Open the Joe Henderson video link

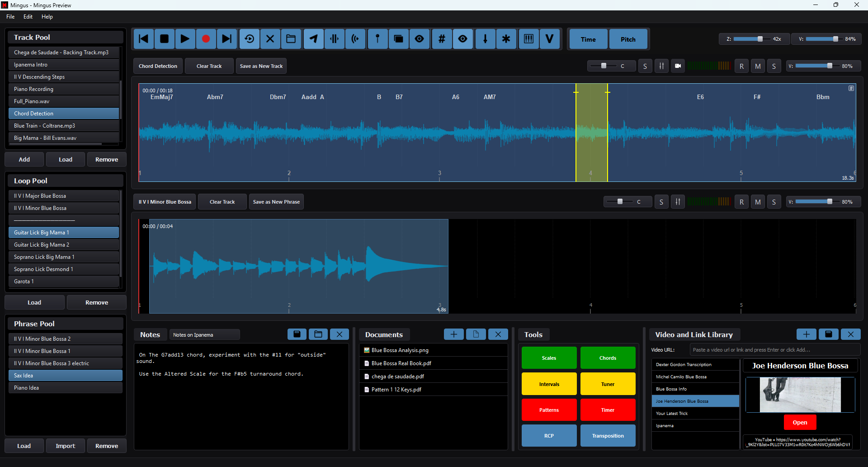coord(800,423)
